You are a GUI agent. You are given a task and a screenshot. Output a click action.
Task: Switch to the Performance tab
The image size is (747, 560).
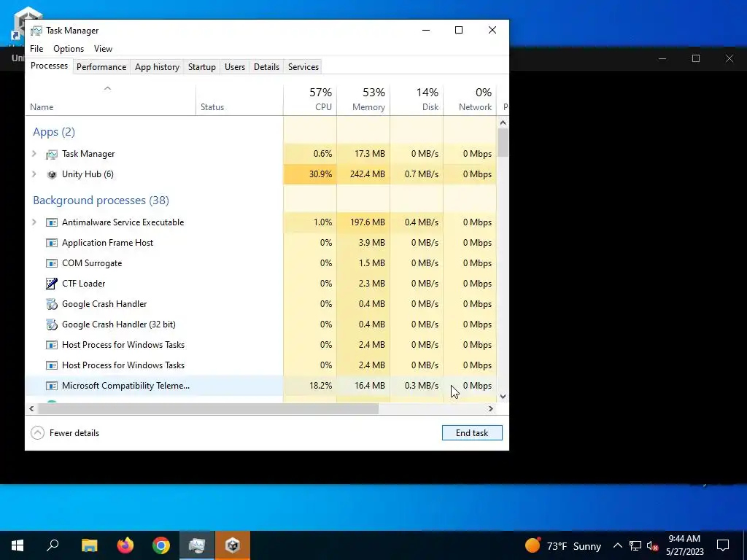click(101, 66)
